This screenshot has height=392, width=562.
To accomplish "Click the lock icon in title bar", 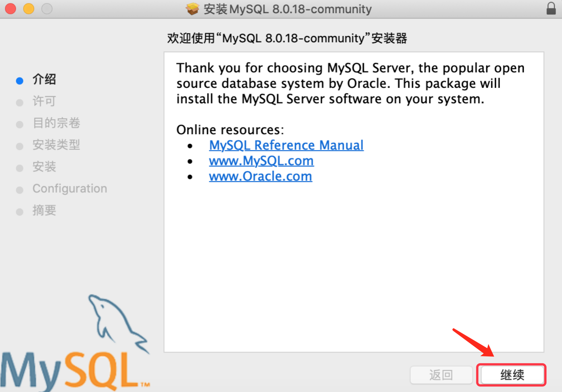I will pyautogui.click(x=551, y=8).
